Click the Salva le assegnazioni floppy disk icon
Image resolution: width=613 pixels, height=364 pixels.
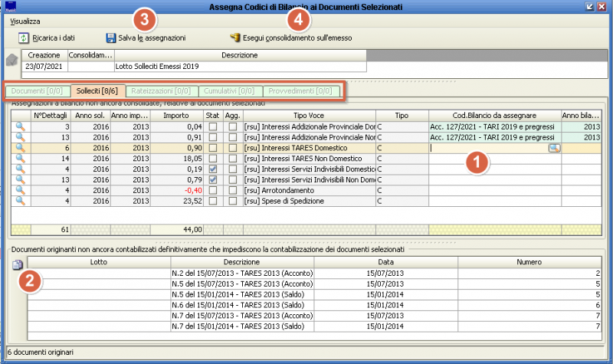(x=111, y=37)
